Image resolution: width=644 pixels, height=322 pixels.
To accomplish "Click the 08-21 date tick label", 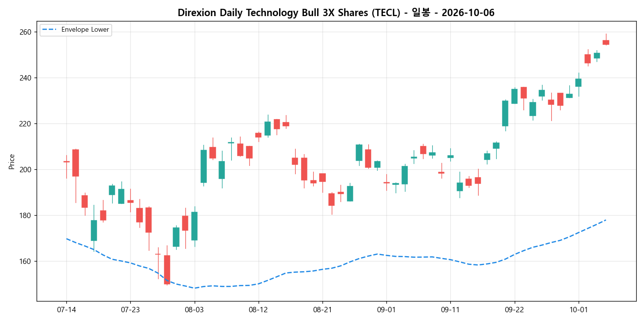I will click(x=322, y=309).
